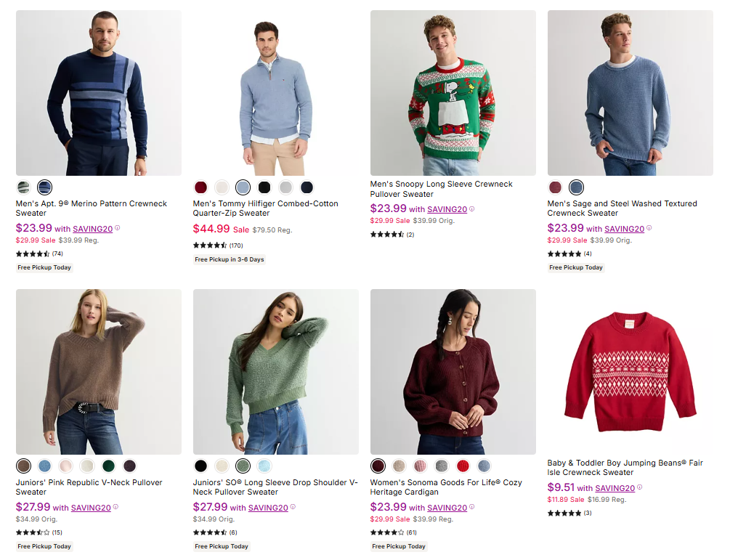The width and height of the screenshot is (730, 560).
Task: Click info icon beside SAVING20 on Merino Pattern sweater
Action: 118,228
